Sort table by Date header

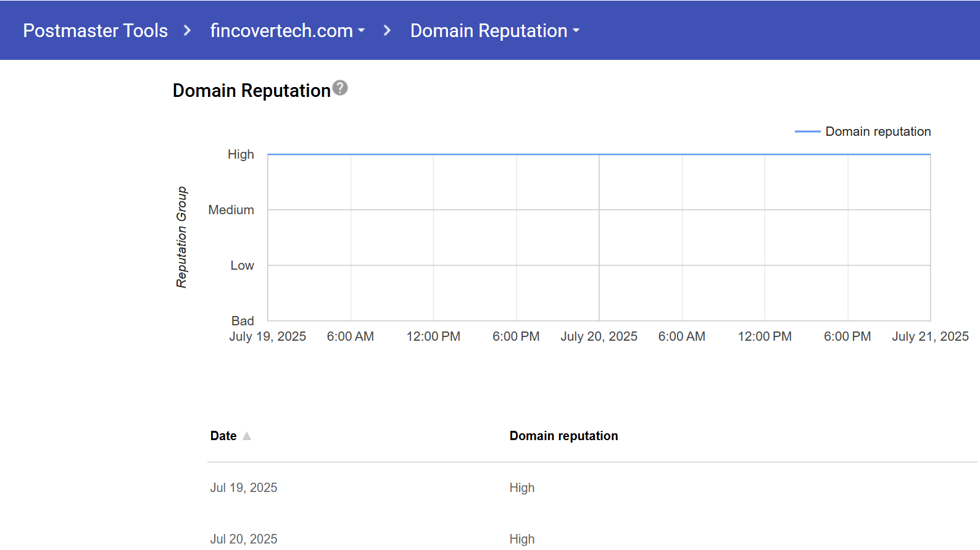tap(223, 436)
